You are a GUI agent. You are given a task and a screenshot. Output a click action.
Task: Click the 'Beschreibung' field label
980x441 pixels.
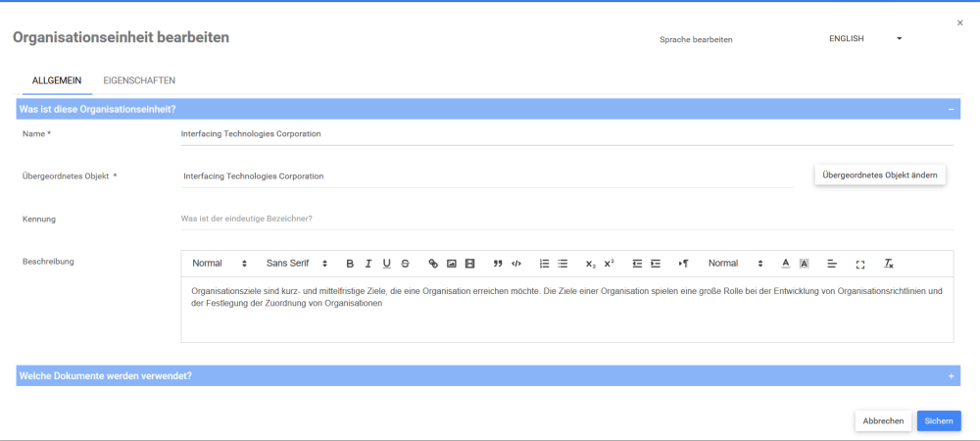click(48, 262)
